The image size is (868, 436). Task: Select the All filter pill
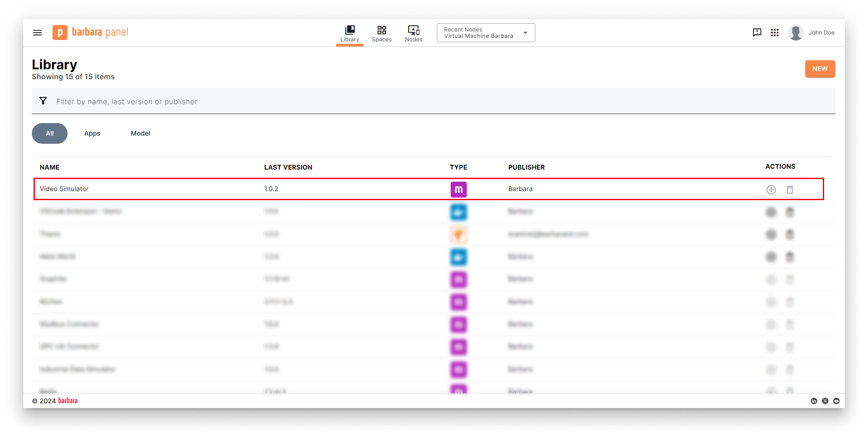(49, 133)
